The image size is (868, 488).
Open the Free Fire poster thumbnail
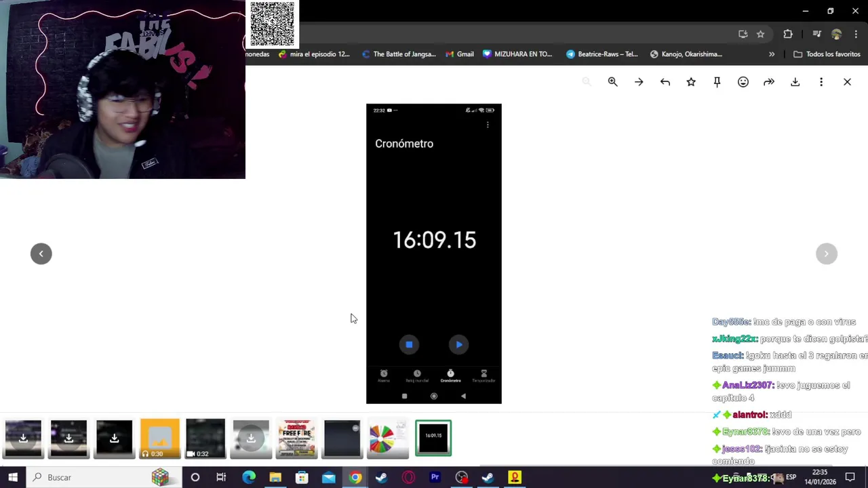click(x=296, y=438)
